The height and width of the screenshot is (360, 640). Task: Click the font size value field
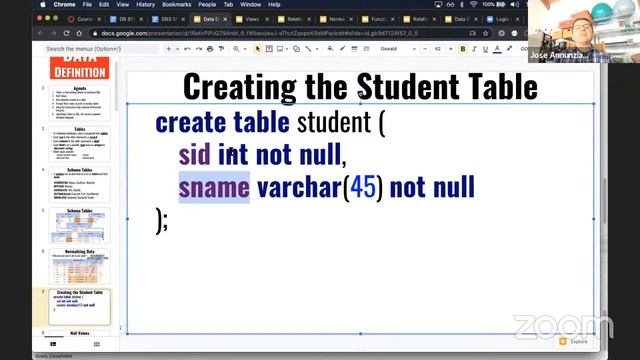coord(438,49)
